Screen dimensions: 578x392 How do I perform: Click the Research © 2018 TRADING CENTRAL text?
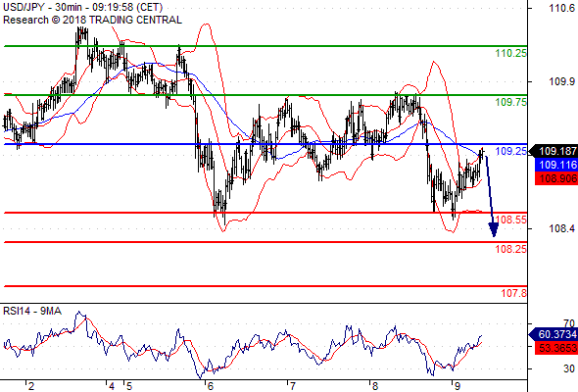click(x=92, y=20)
